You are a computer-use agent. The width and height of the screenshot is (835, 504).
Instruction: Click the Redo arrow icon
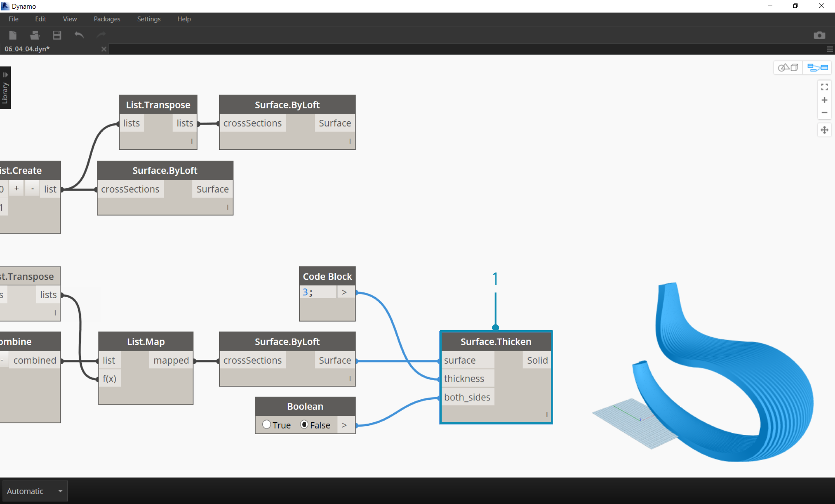click(101, 35)
